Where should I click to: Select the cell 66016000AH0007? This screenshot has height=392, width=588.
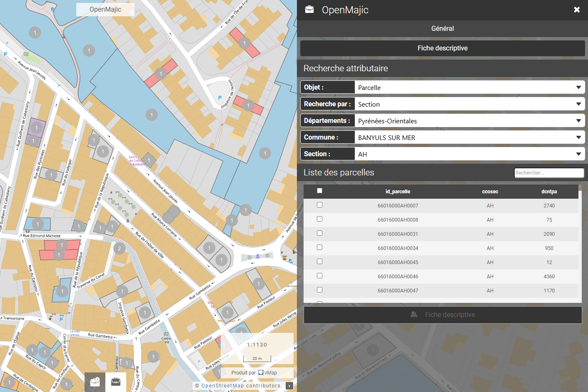click(398, 206)
